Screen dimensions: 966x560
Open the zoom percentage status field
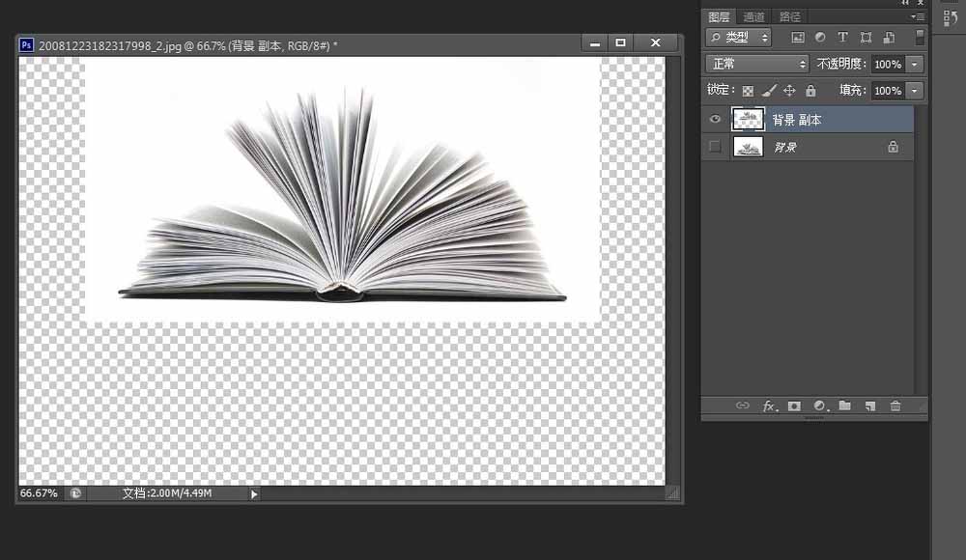(37, 492)
